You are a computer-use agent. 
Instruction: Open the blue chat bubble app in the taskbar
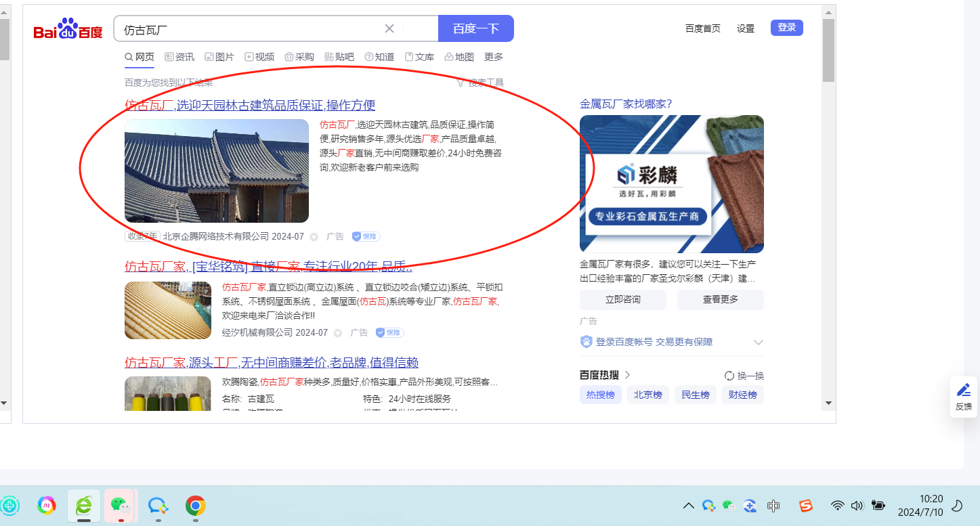[x=158, y=505]
